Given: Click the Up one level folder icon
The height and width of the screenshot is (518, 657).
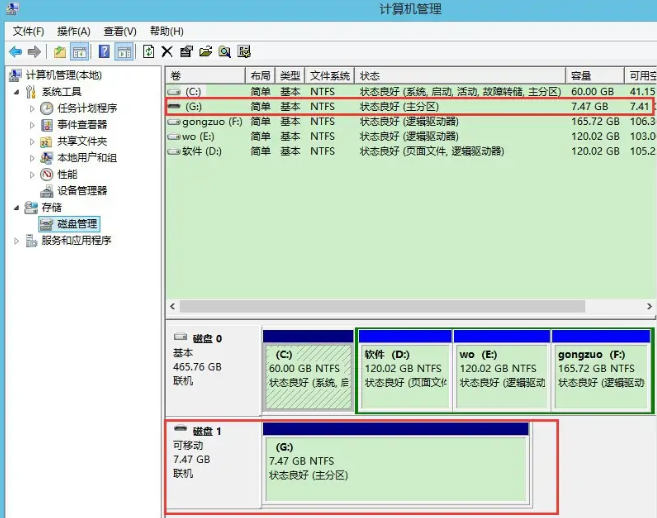Looking at the screenshot, I should coord(60,52).
